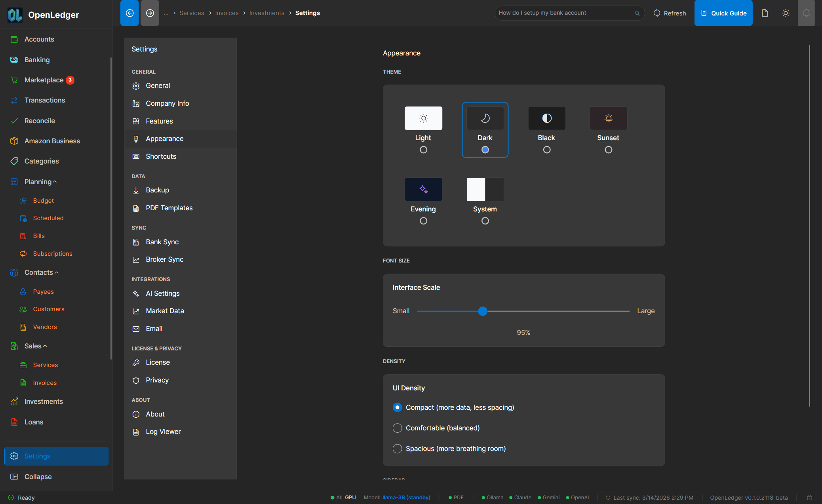This screenshot has height=504, width=822.
Task: Open the Reconcile tool from the sidebar
Action: tap(40, 120)
